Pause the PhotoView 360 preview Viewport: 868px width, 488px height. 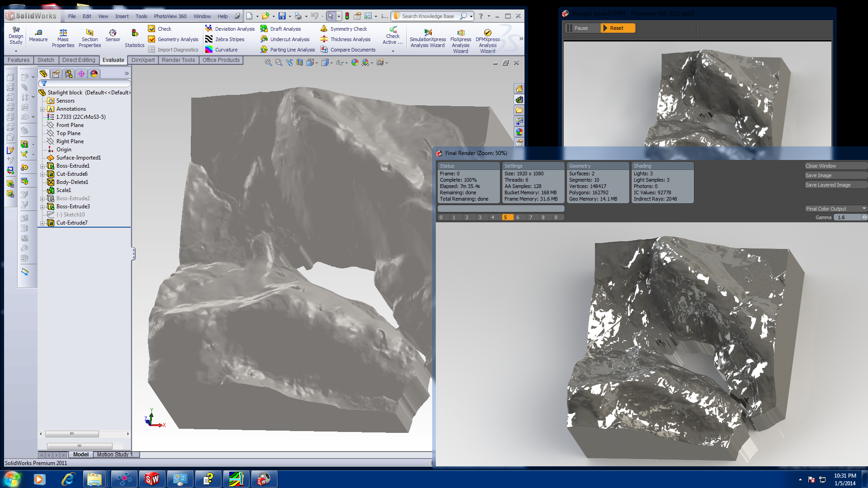tap(581, 28)
